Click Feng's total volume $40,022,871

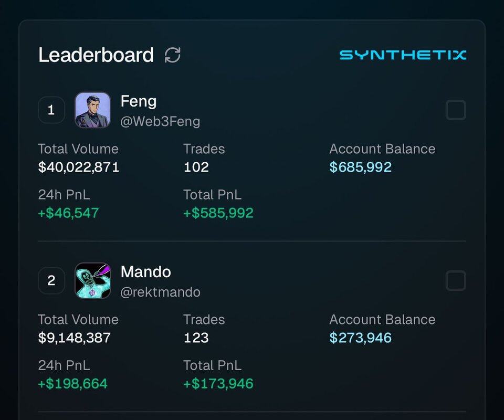click(79, 167)
